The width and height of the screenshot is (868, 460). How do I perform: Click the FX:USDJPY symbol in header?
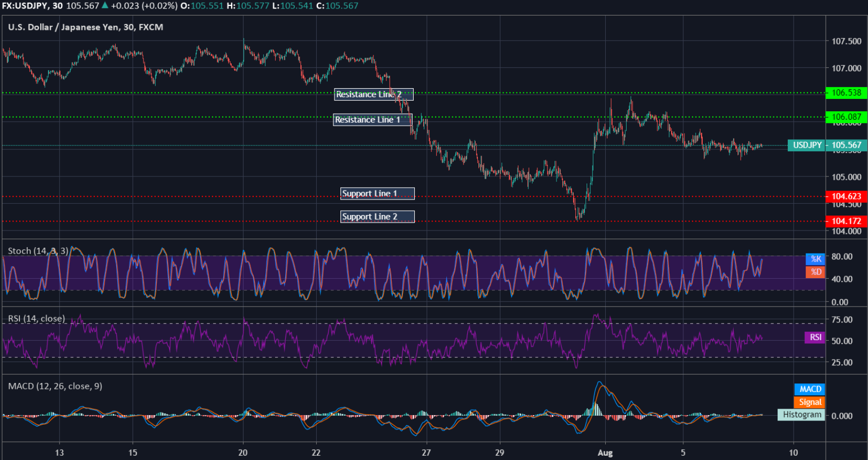[x=24, y=6]
